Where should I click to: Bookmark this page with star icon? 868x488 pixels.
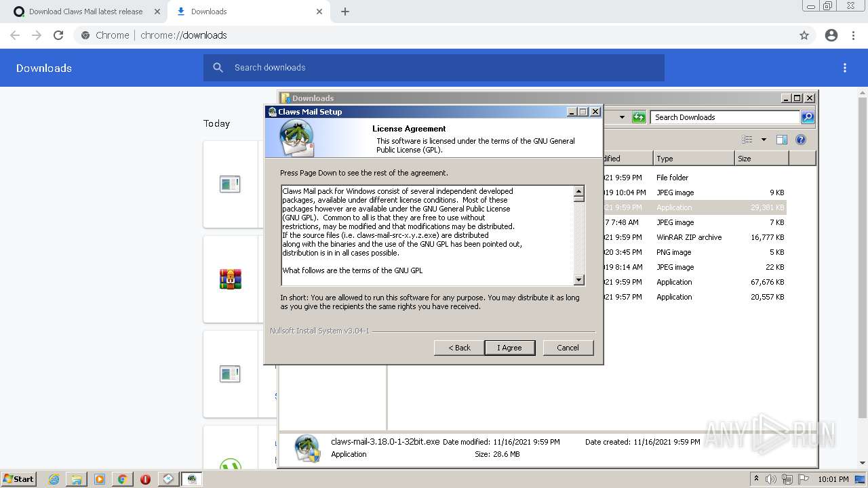click(x=804, y=35)
